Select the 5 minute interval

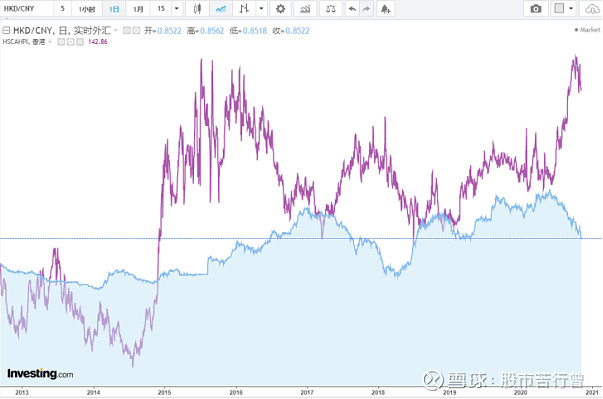click(x=62, y=8)
